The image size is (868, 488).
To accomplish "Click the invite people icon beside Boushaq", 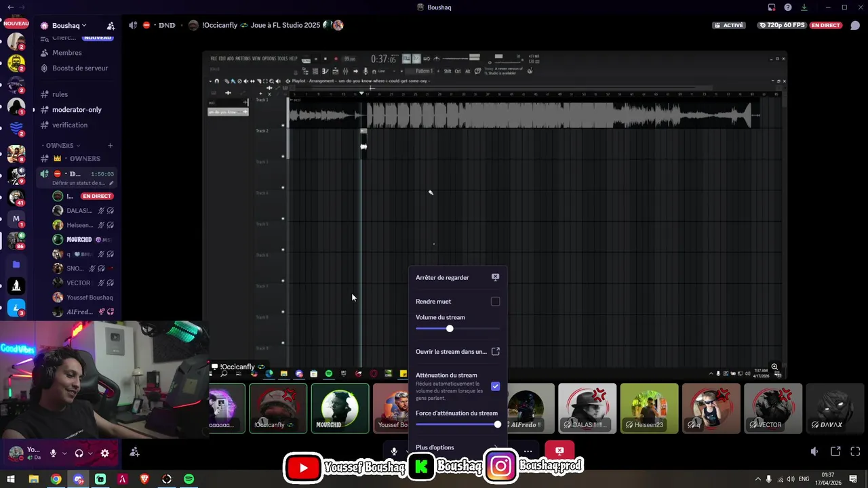I will (x=111, y=26).
